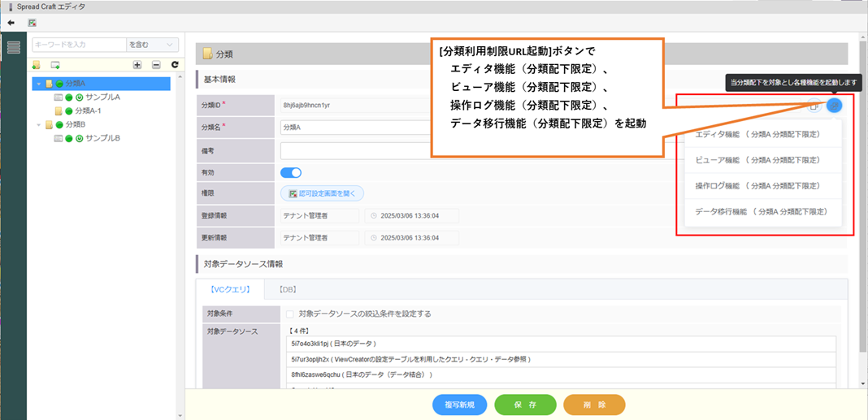Refresh the category tree

point(174,64)
